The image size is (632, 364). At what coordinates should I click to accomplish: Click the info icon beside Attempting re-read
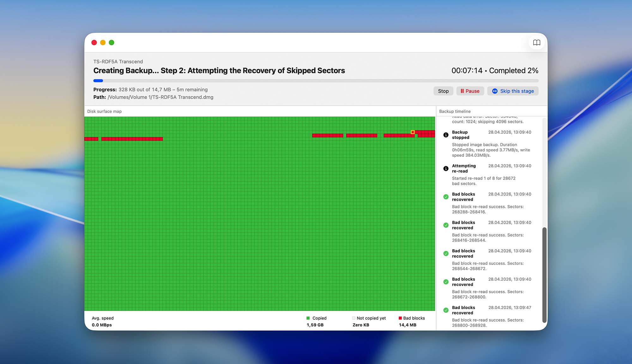click(x=446, y=168)
